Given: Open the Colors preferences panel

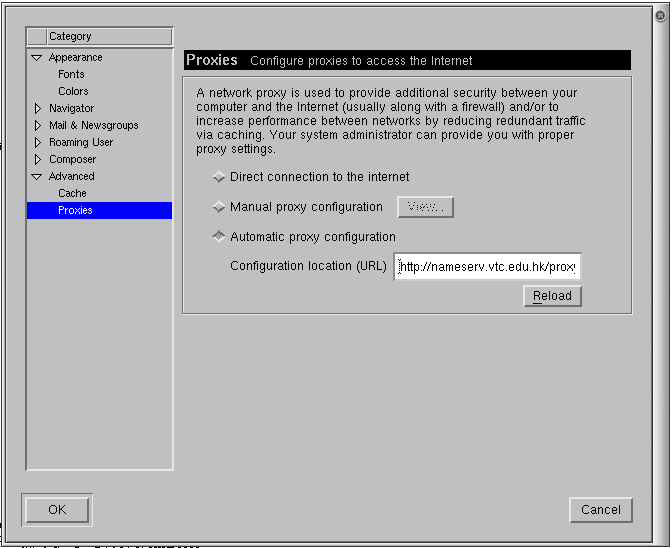Looking at the screenshot, I should point(73,91).
